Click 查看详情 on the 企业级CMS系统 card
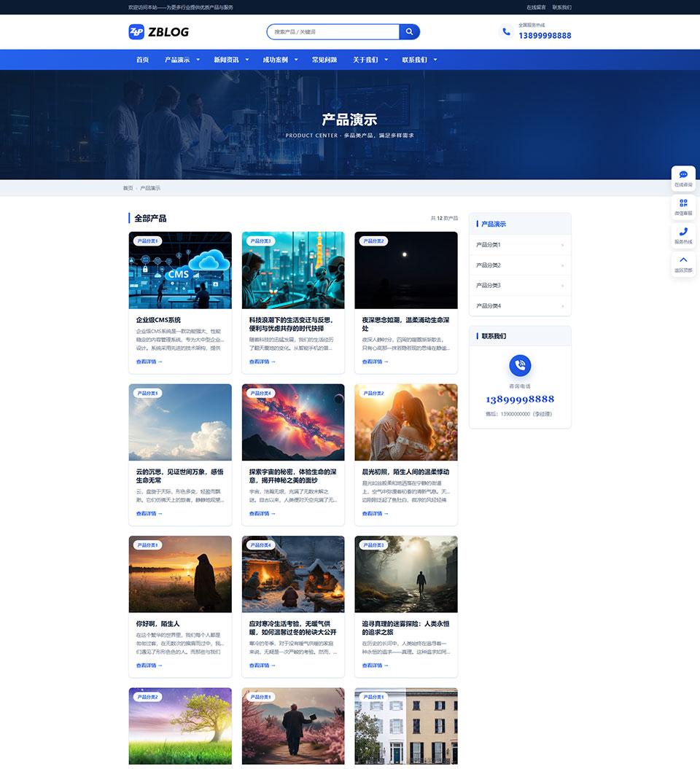700x769 pixels. [x=149, y=362]
